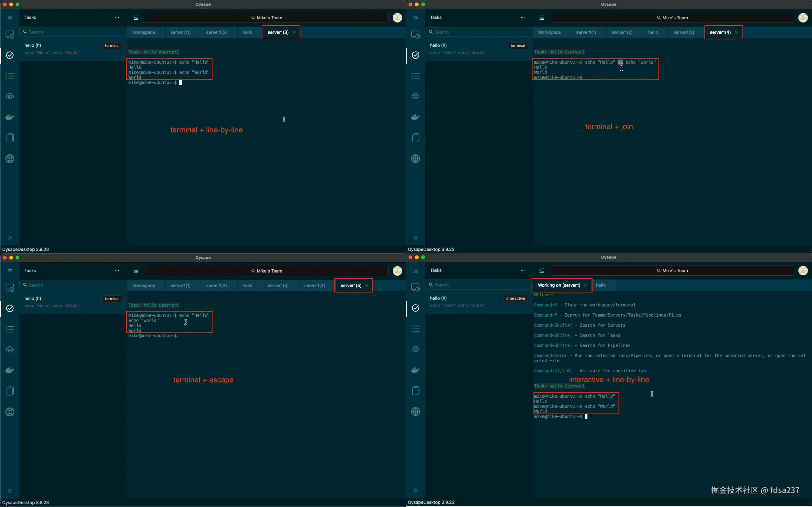
Task: Click pipelines list icon in the 'interactive + line-by-line' window
Action: (x=416, y=329)
